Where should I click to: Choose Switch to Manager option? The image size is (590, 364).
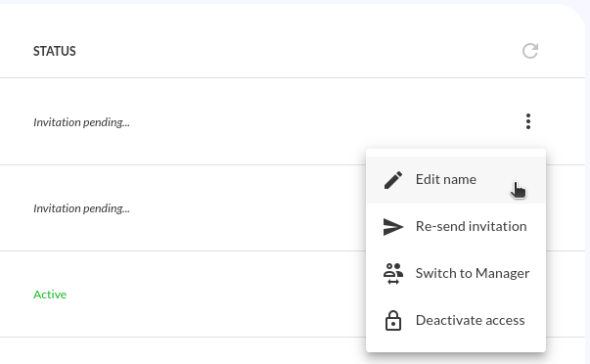pyautogui.click(x=456, y=274)
